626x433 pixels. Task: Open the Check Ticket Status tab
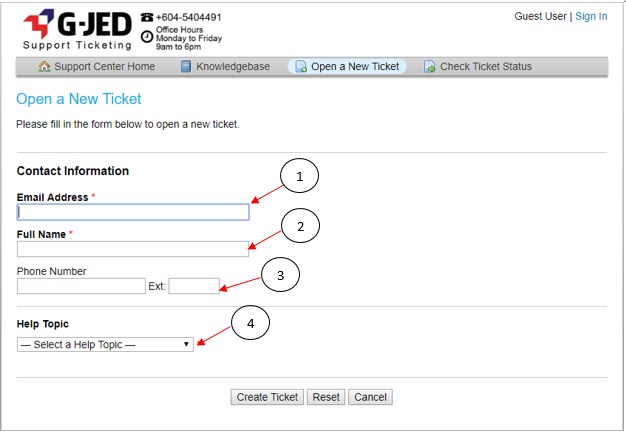(x=485, y=67)
